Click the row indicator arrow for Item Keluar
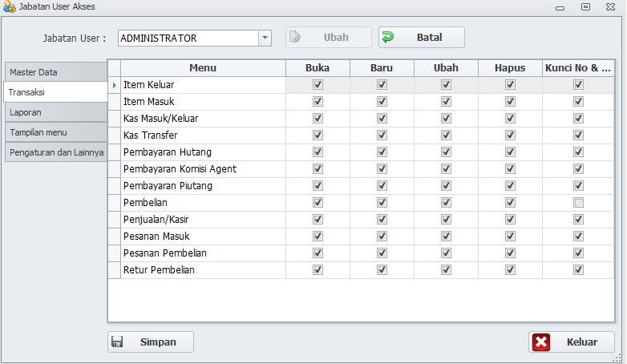This screenshot has height=364, width=627. point(115,85)
